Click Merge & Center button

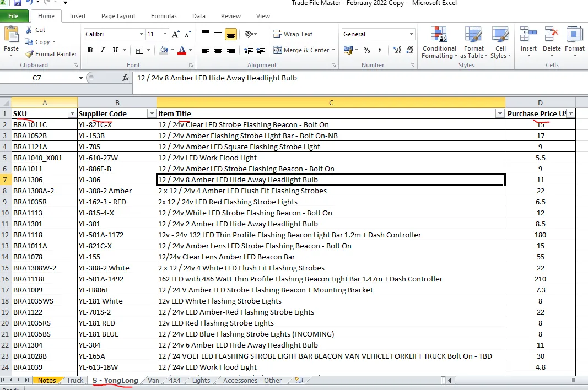(301, 50)
